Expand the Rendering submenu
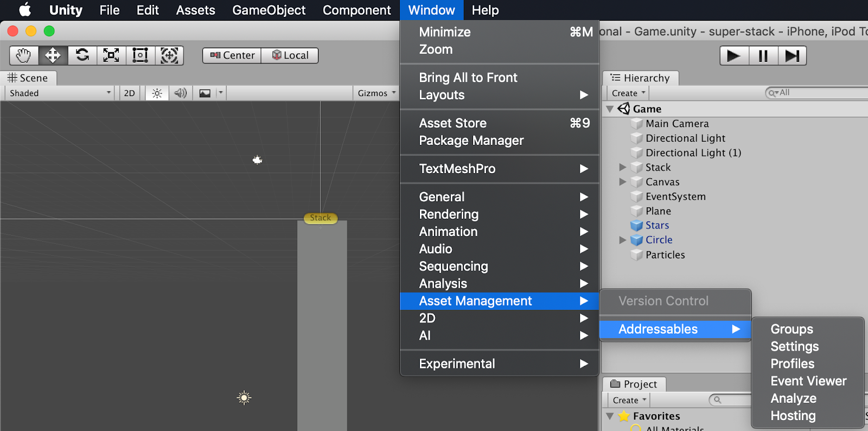 click(x=499, y=214)
